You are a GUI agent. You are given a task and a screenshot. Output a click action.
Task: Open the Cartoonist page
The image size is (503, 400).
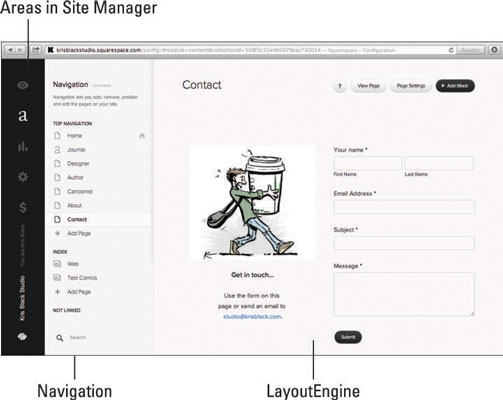[x=80, y=192]
